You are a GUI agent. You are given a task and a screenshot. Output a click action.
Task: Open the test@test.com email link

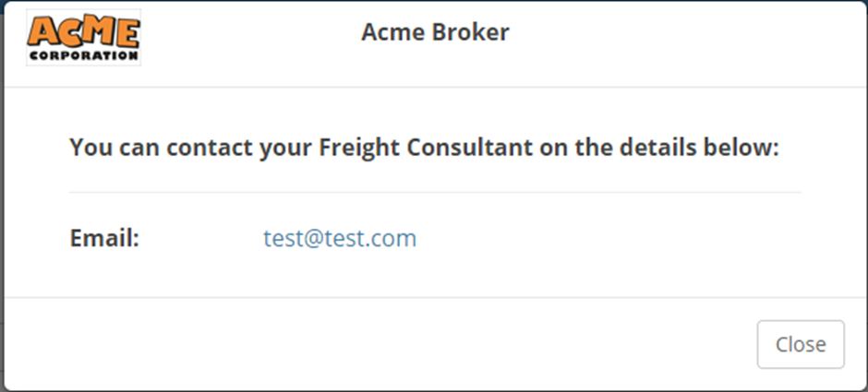click(340, 239)
